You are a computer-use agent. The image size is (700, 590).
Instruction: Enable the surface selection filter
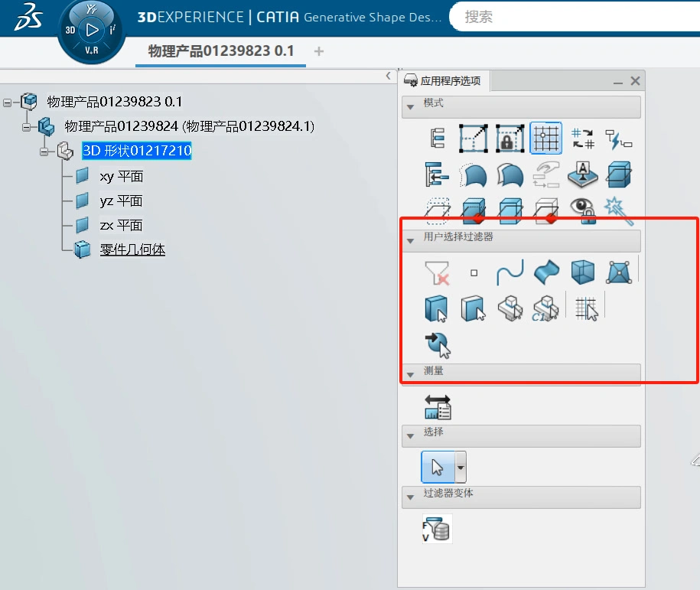(x=546, y=272)
